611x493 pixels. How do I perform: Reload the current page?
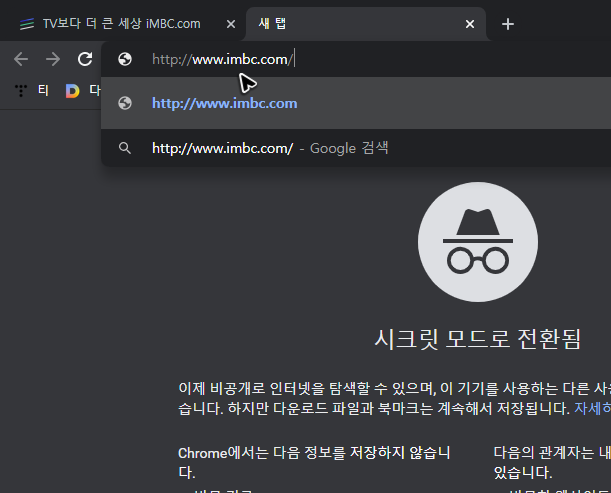click(85, 59)
